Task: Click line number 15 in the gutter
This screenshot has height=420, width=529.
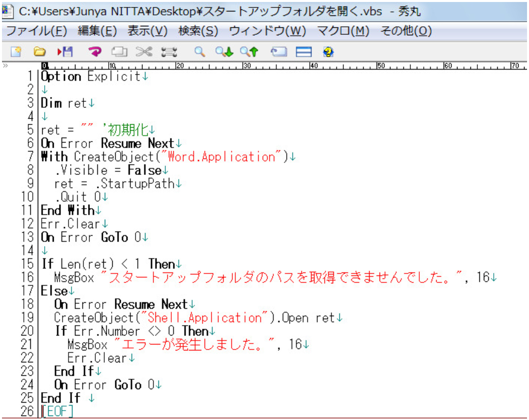Action: [28, 264]
